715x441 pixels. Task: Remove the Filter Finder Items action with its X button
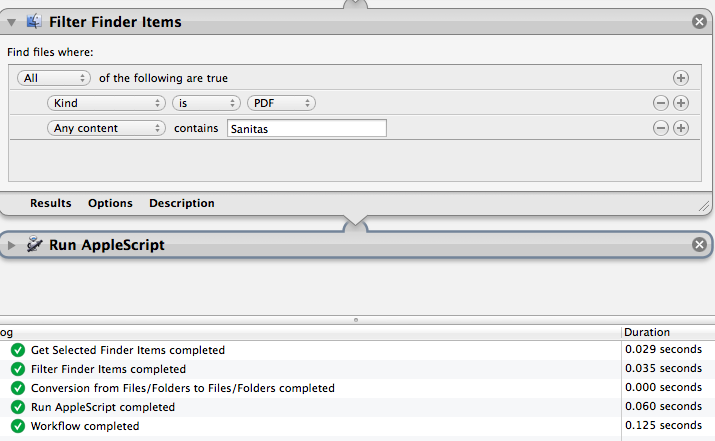point(699,21)
